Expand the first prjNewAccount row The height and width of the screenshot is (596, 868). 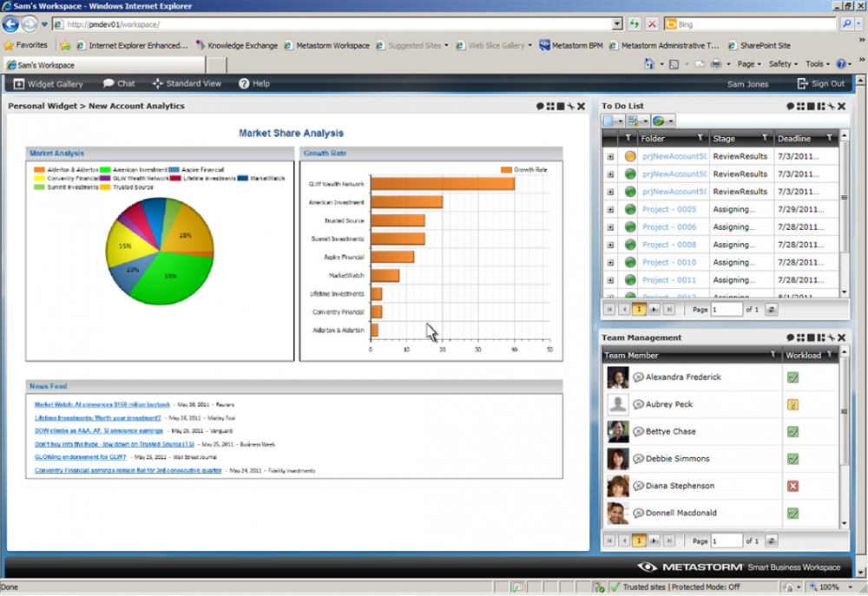coord(610,157)
